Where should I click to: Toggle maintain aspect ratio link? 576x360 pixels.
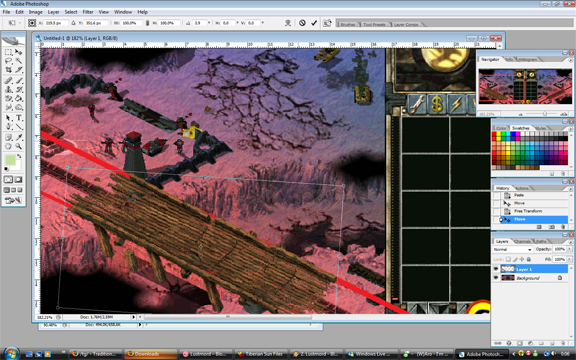point(147,23)
